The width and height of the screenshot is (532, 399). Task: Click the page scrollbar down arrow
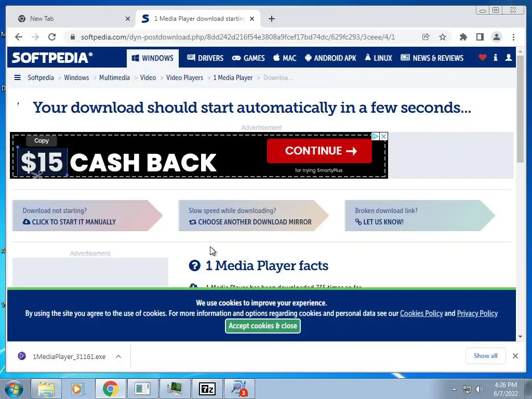[x=521, y=337]
